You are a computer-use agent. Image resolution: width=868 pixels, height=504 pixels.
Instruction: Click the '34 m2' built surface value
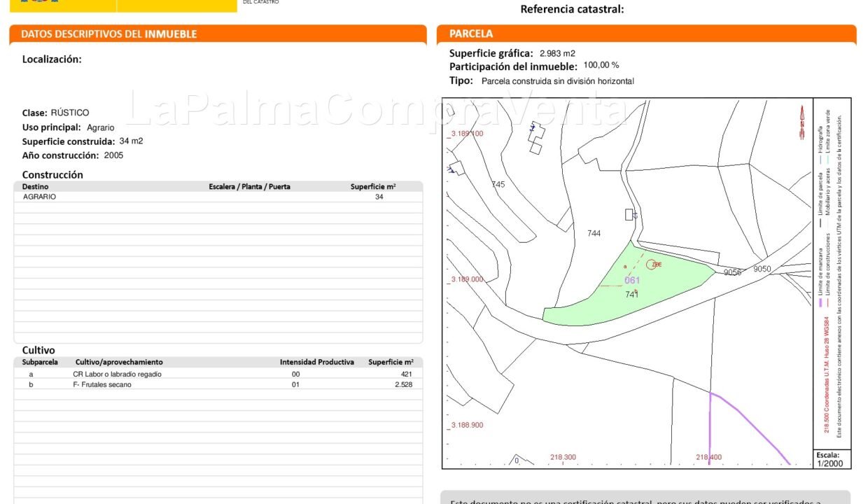(131, 141)
